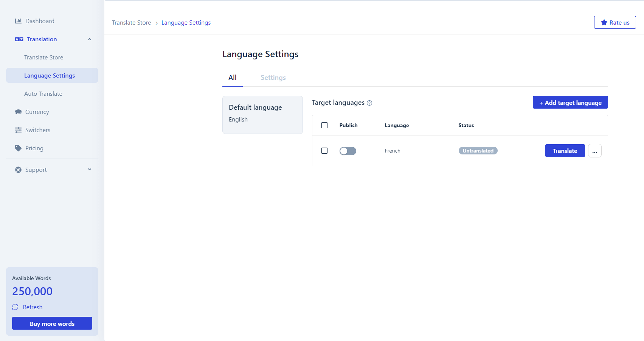Open the French row more options menu
The image size is (644, 341).
click(595, 151)
